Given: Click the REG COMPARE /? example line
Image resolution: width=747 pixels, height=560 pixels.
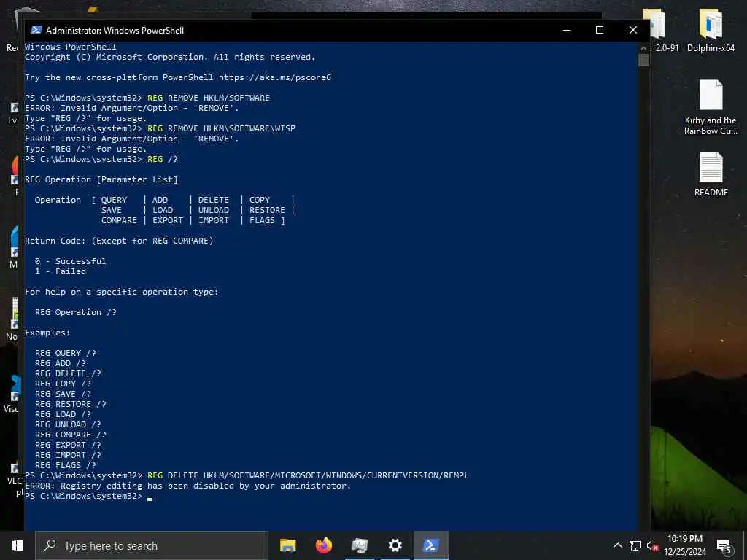Looking at the screenshot, I should click(71, 435).
